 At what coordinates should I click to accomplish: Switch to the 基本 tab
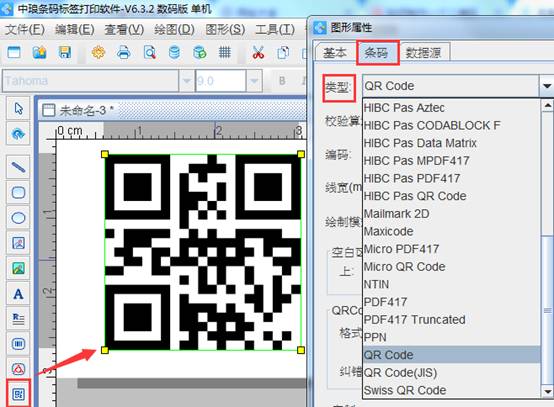click(x=335, y=53)
